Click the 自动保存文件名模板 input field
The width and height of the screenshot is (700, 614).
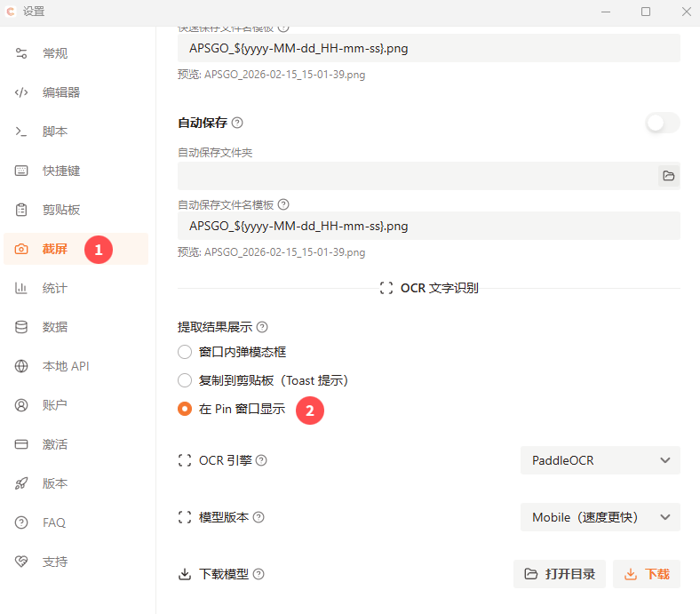(428, 226)
